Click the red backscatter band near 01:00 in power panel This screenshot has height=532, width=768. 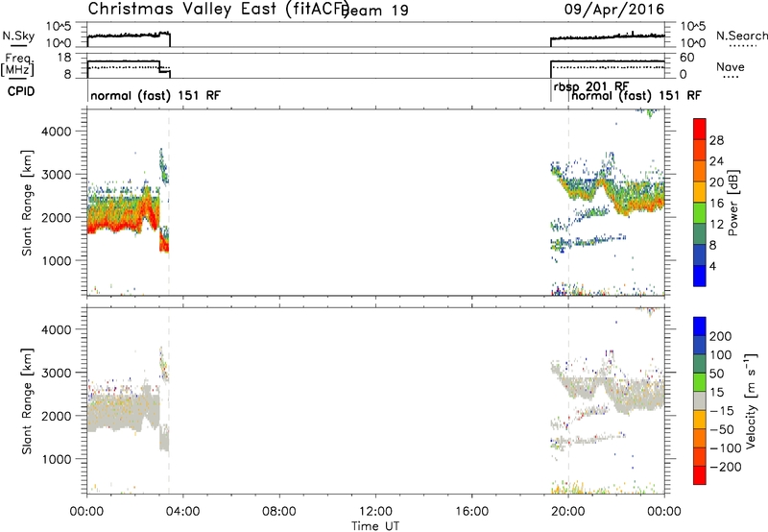pyautogui.click(x=111, y=226)
